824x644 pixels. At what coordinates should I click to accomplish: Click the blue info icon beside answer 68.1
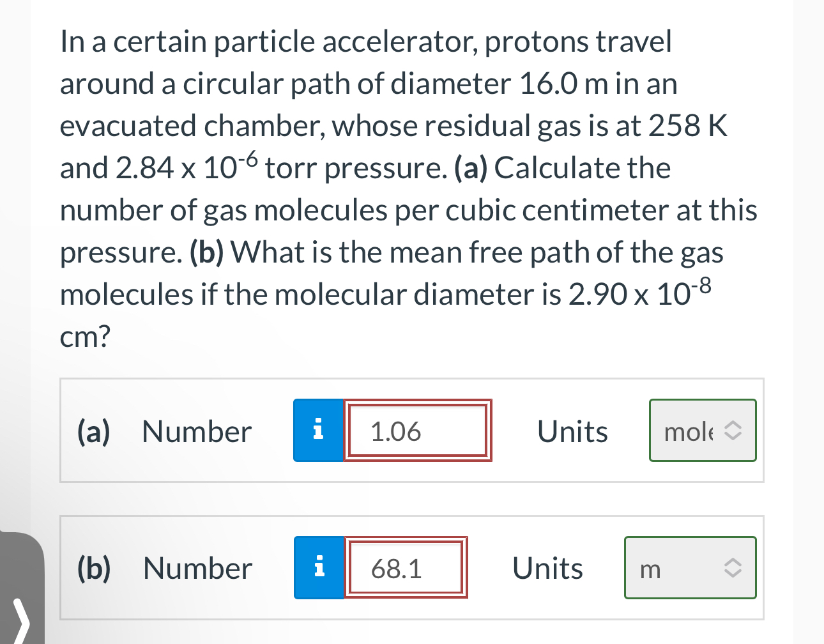319,567
